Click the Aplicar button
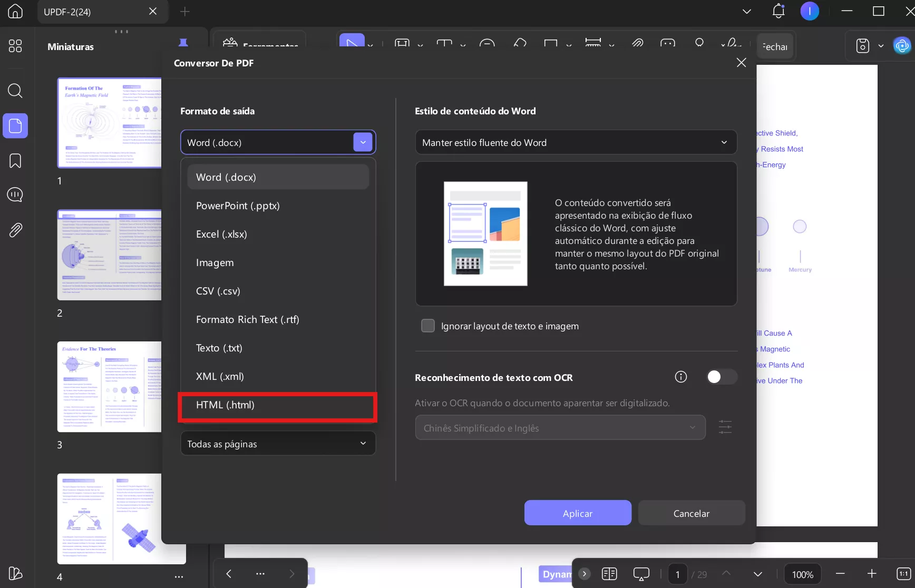Image resolution: width=915 pixels, height=588 pixels. tap(577, 513)
